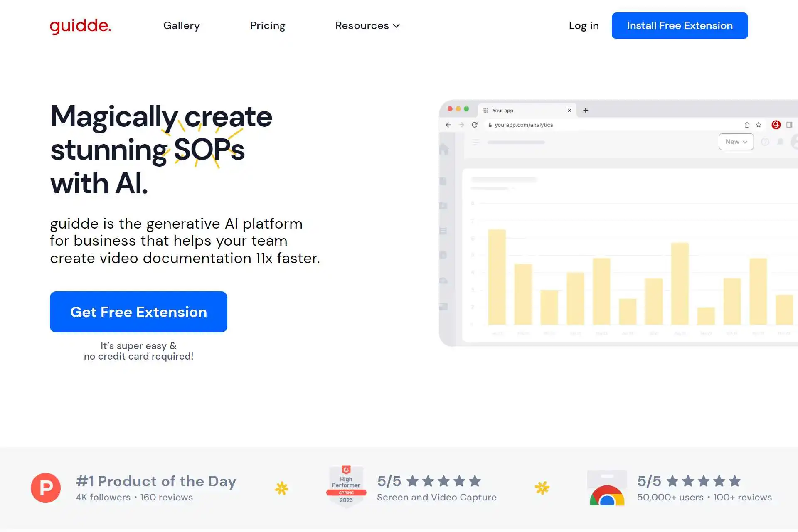Viewport: 798px width, 532px height.
Task: Click the Chrome Web Store icon
Action: point(607,488)
